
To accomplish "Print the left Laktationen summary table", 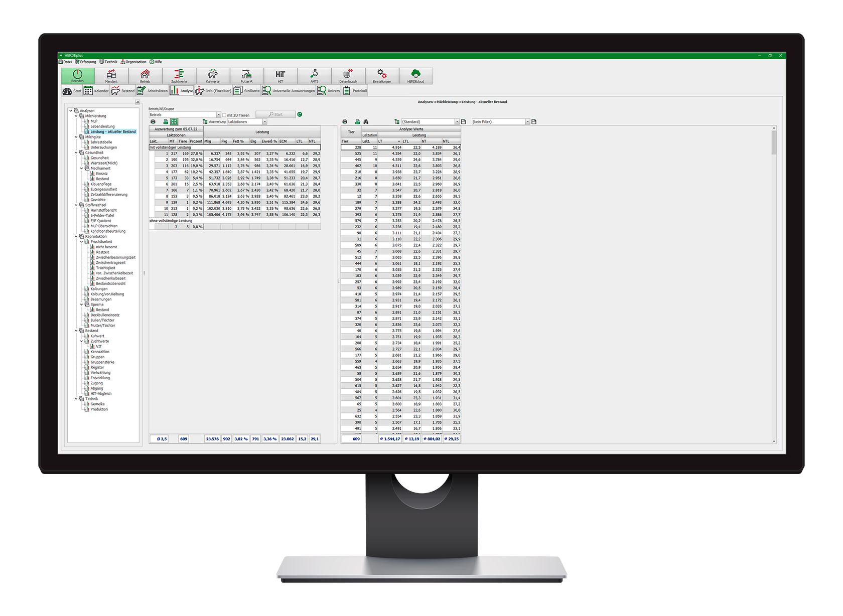I will tap(153, 122).
